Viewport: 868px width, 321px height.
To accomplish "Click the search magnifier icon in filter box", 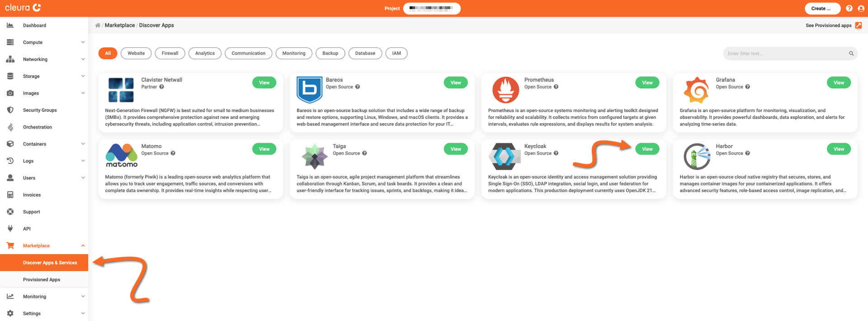I will click(x=851, y=53).
